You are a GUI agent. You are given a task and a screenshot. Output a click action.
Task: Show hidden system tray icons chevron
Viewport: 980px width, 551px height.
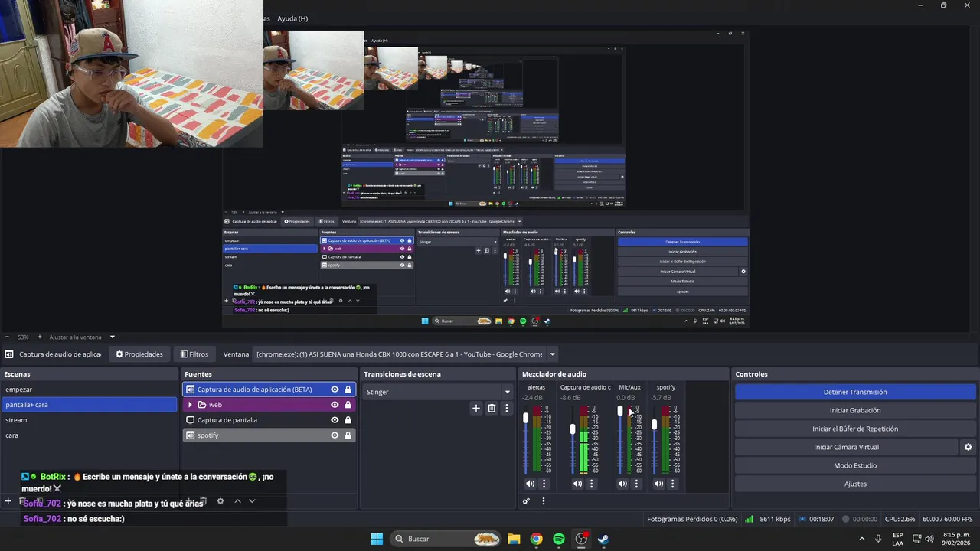pos(862,539)
